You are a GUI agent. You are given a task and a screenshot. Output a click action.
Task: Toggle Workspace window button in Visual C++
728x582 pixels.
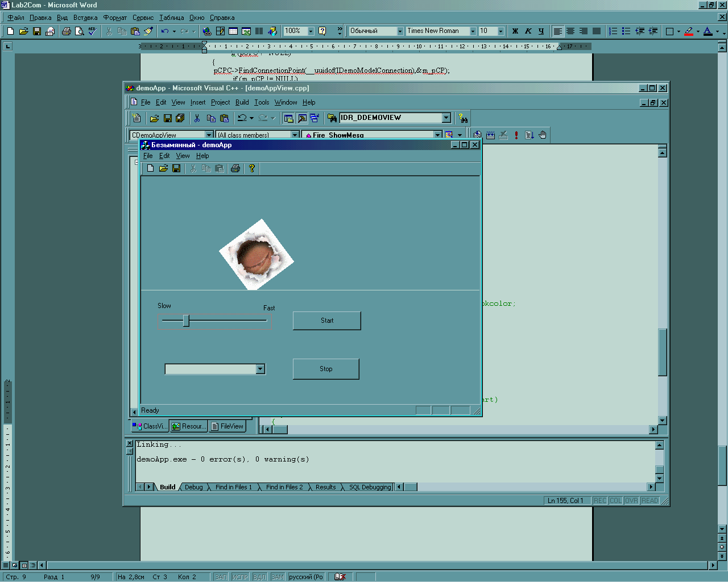coord(288,118)
